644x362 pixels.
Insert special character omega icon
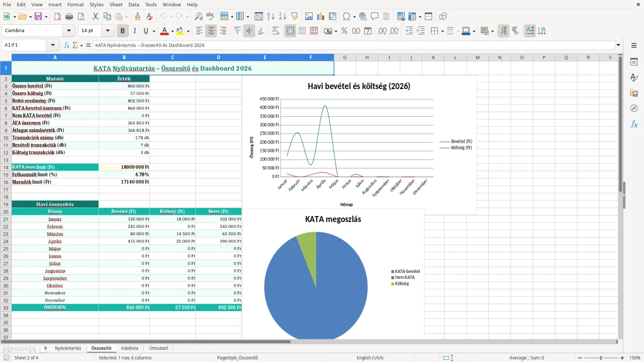346,17
